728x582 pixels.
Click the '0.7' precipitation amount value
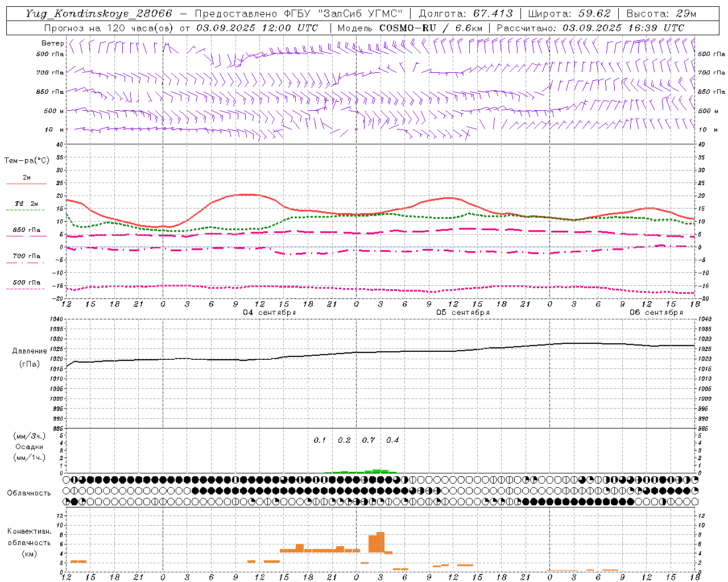pyautogui.click(x=369, y=440)
